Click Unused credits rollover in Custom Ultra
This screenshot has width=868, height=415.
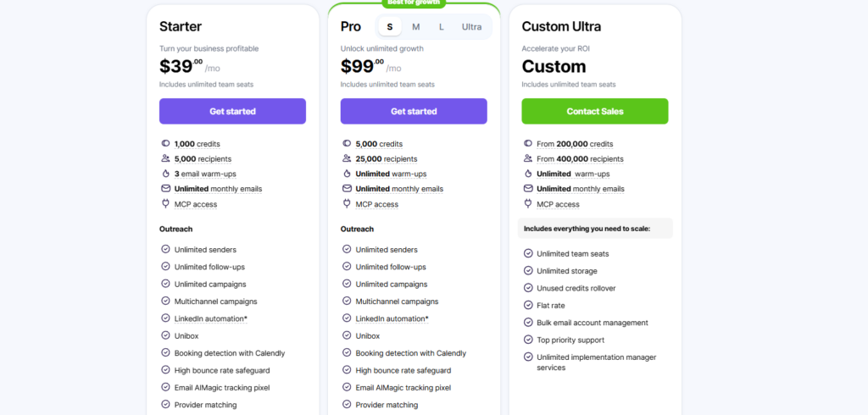point(576,288)
